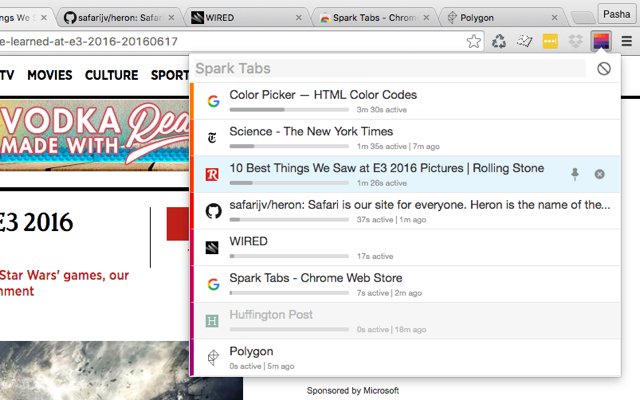Screen dimensions: 640x400
Task: Click the Pasha profile button
Action: click(616, 14)
